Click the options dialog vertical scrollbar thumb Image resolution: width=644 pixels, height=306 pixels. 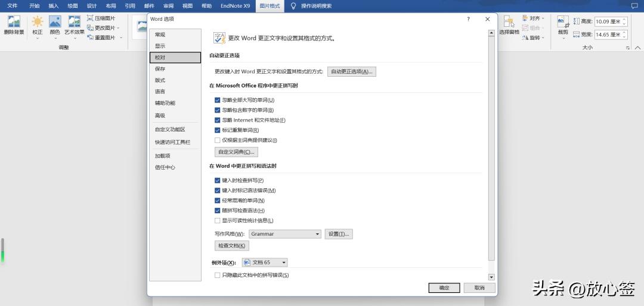tap(491, 148)
